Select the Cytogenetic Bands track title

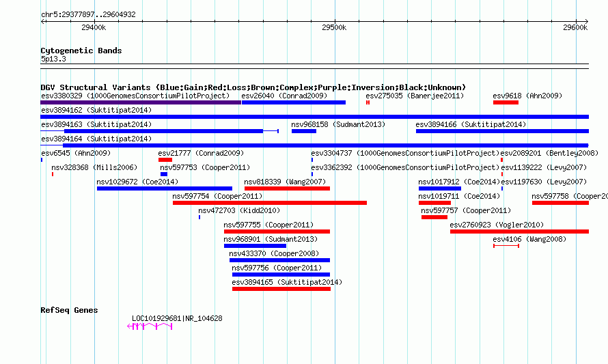[x=81, y=51]
